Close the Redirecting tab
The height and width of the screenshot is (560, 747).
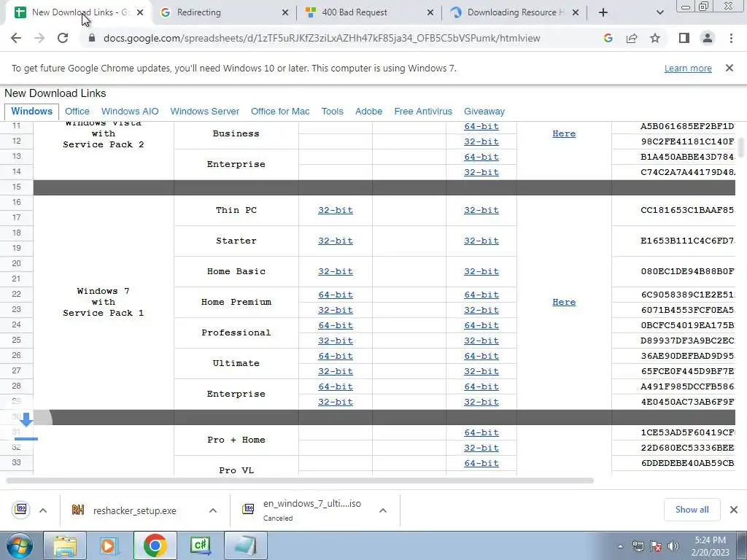pos(285,12)
